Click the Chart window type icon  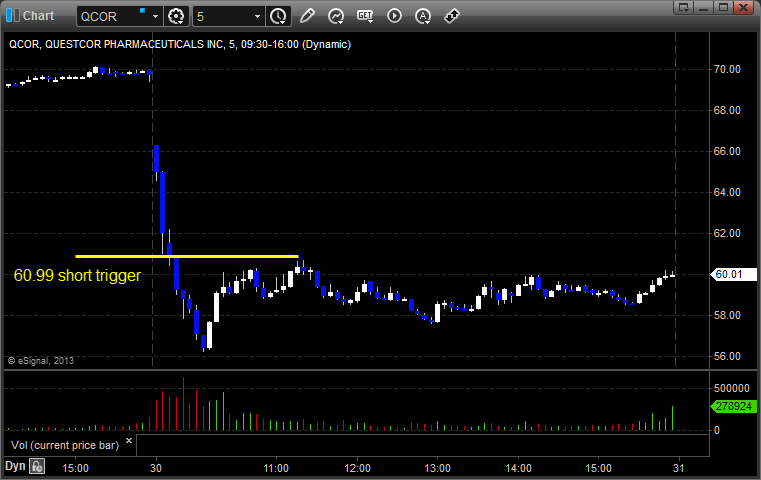coord(13,16)
